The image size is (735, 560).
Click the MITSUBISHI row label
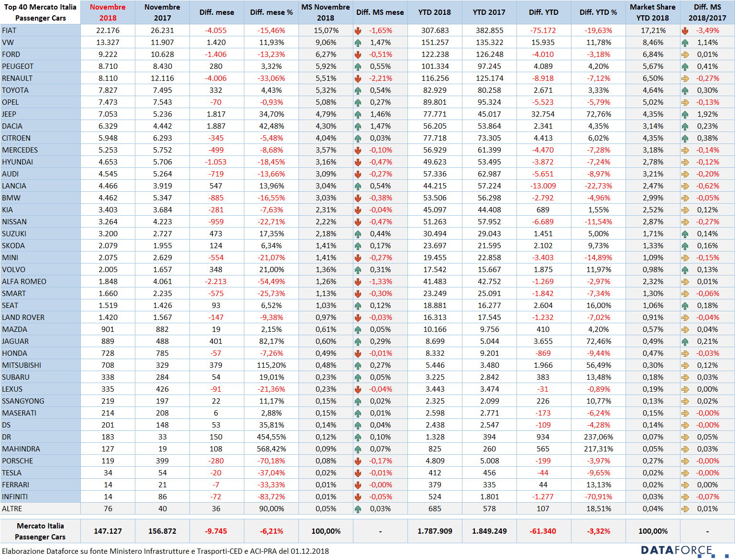coord(22,365)
